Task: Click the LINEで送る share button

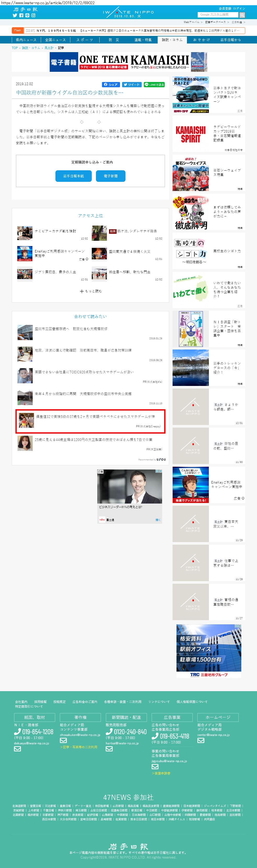Action: [155, 85]
